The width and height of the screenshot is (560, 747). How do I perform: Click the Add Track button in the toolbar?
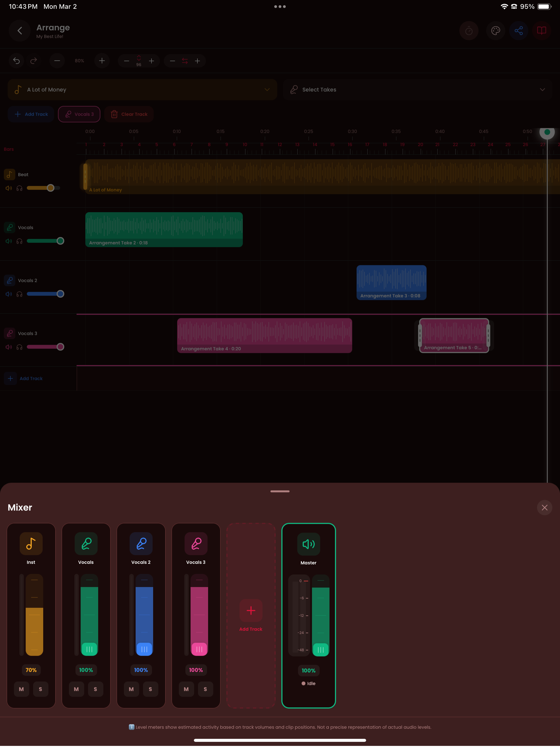point(31,114)
